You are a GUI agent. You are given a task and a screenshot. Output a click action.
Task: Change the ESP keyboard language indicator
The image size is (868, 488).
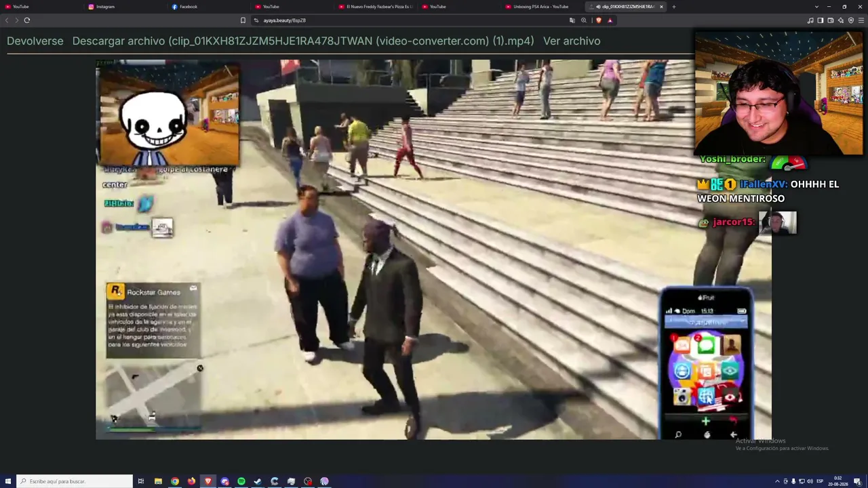[x=820, y=481]
